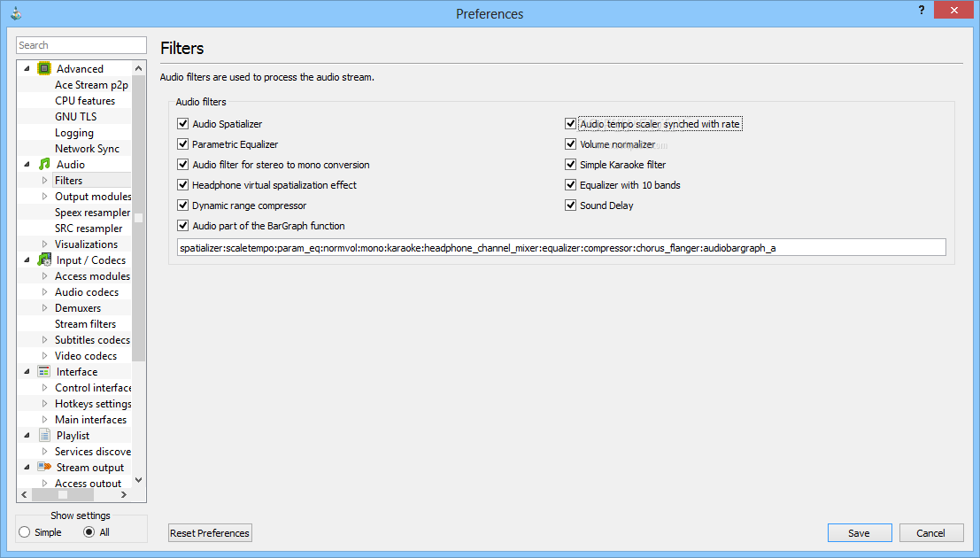Click the VLC cone icon in title bar
This screenshot has height=558, width=980.
[16, 13]
